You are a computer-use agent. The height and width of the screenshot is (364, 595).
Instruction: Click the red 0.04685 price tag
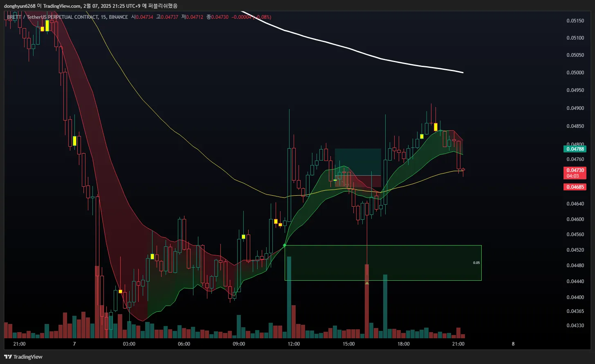click(x=575, y=187)
